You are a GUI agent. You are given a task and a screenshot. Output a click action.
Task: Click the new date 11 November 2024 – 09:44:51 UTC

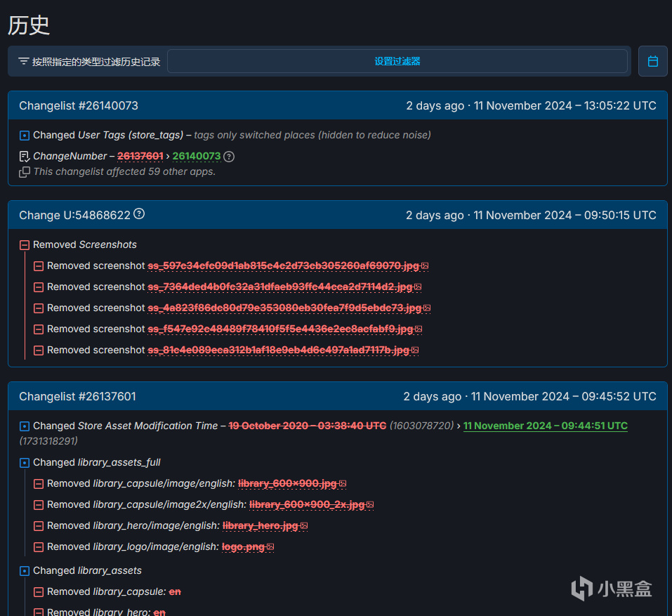click(546, 426)
